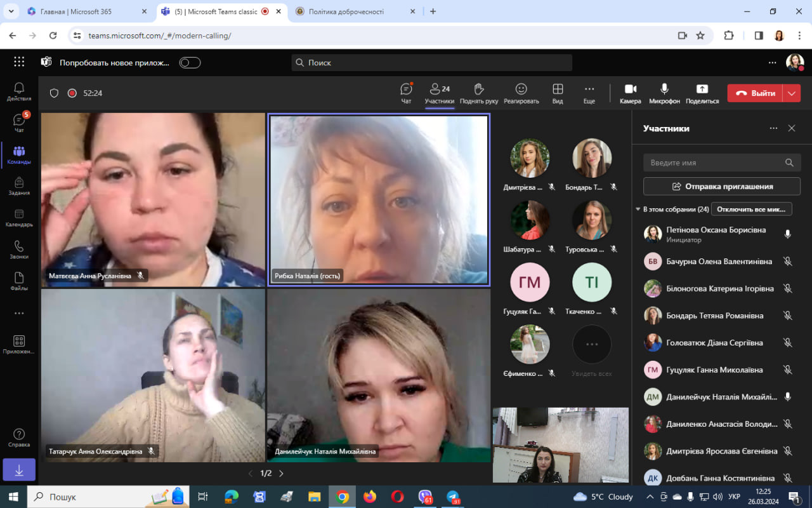
Task: Click the Teams Поиск search box
Action: (432, 62)
